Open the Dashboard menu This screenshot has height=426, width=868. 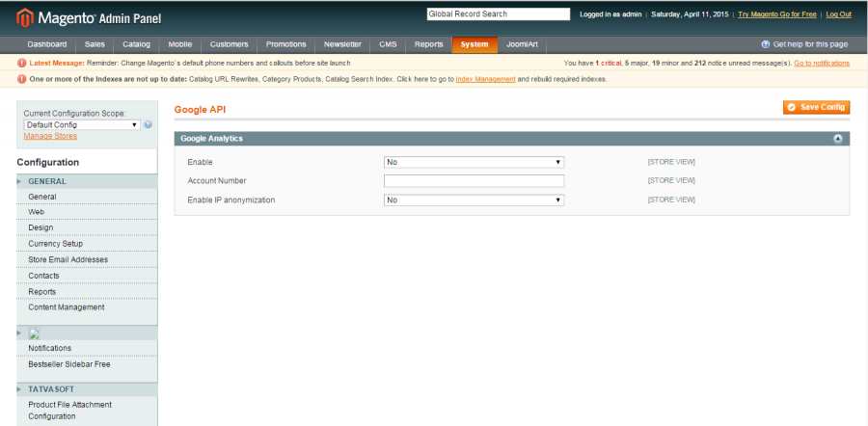[47, 44]
